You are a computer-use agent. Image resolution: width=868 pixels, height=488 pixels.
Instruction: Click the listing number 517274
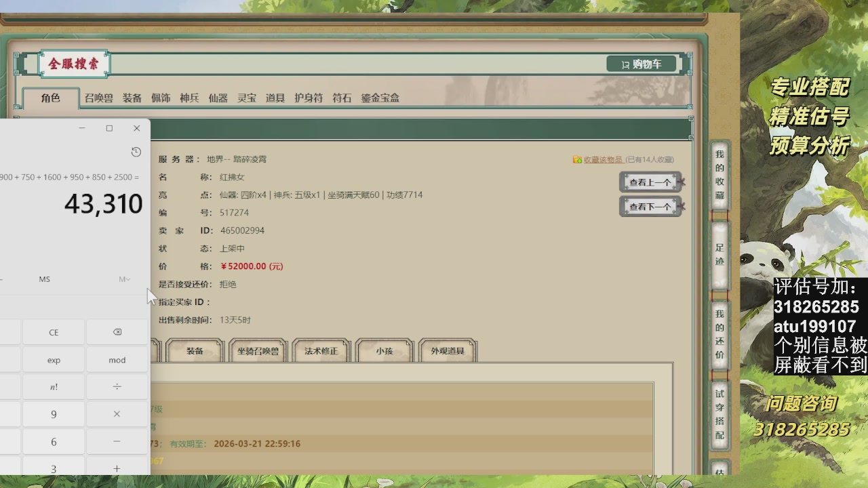click(234, 213)
